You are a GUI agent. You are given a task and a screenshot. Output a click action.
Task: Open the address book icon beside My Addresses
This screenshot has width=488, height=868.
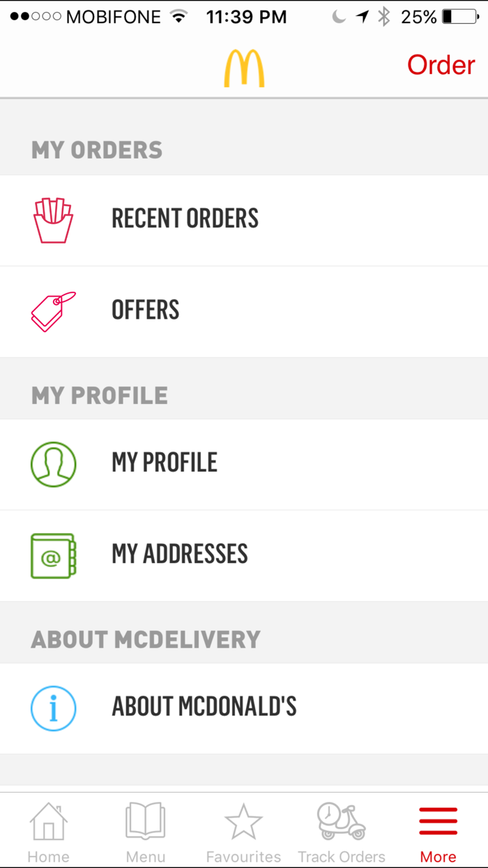pyautogui.click(x=53, y=554)
